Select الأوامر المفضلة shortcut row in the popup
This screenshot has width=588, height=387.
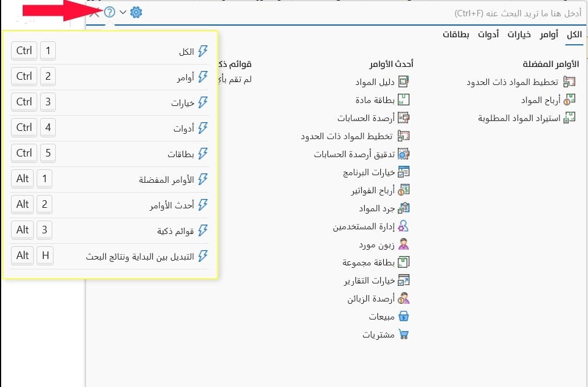point(109,179)
